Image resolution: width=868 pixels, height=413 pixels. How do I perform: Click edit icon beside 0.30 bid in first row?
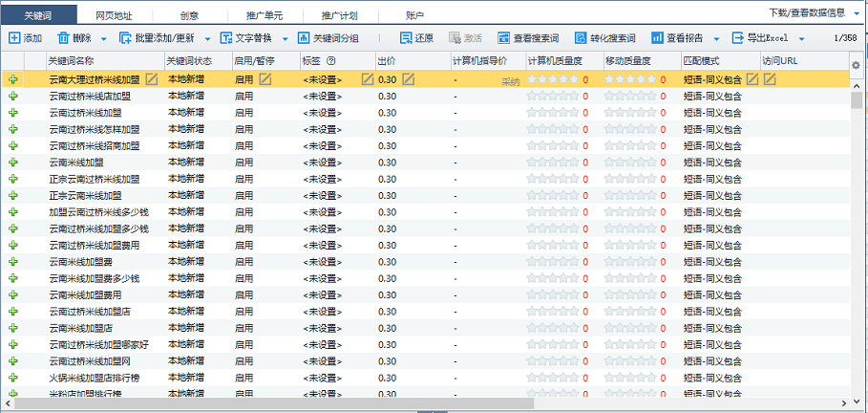tap(409, 78)
